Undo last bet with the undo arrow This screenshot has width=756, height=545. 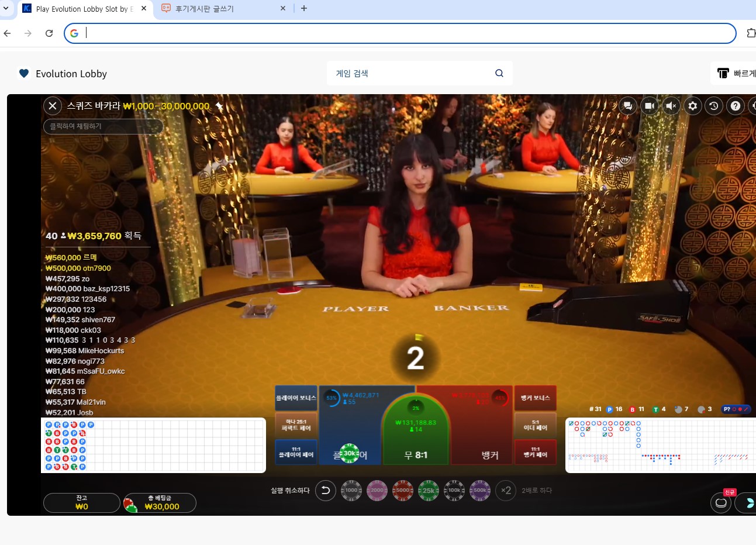tap(326, 491)
